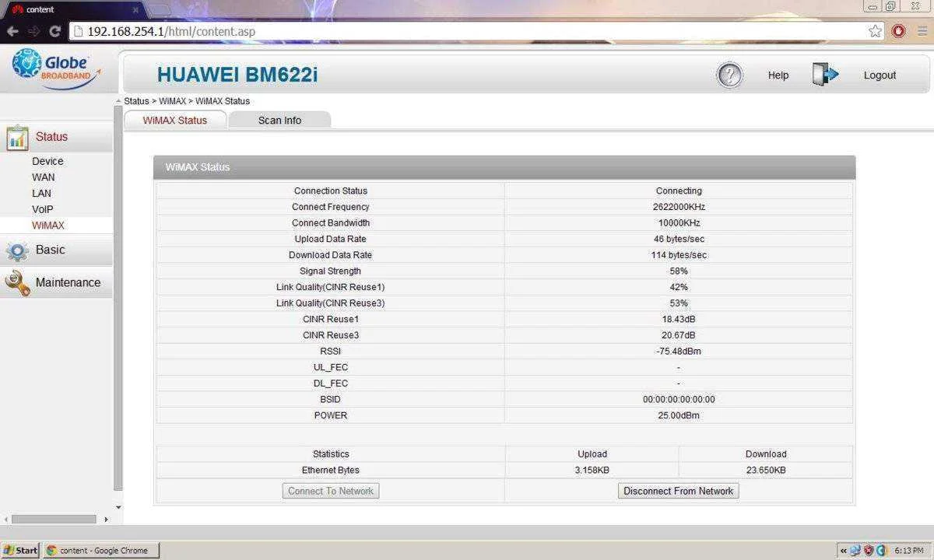Click the sidebar vertical scrollbar
The width and height of the screenshot is (934, 560).
[x=118, y=299]
